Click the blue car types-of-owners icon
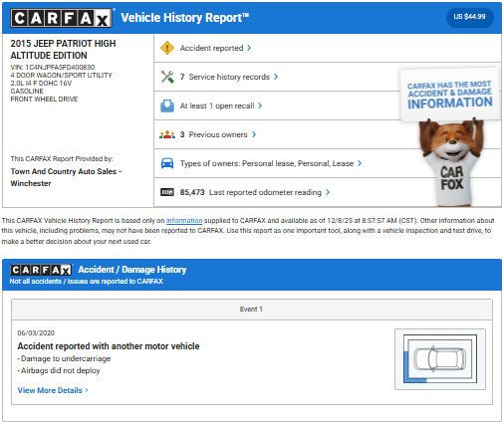 pyautogui.click(x=167, y=163)
